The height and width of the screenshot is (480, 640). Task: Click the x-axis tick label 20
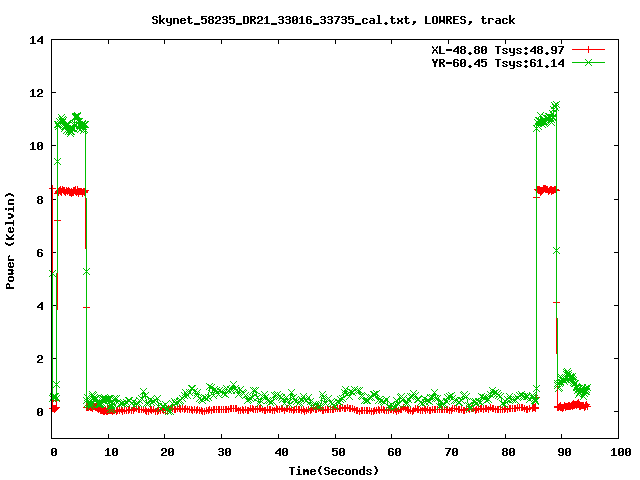pyautogui.click(x=167, y=452)
